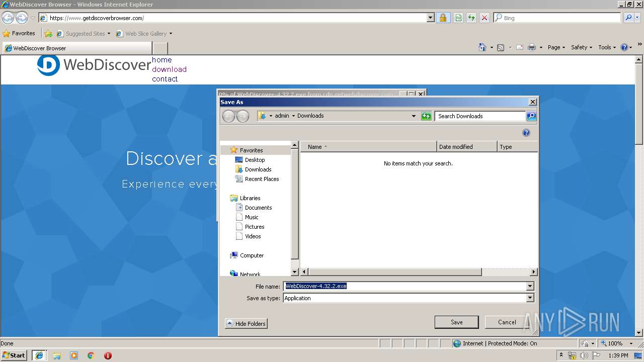
Task: Click the Cancel button
Action: pos(507,322)
